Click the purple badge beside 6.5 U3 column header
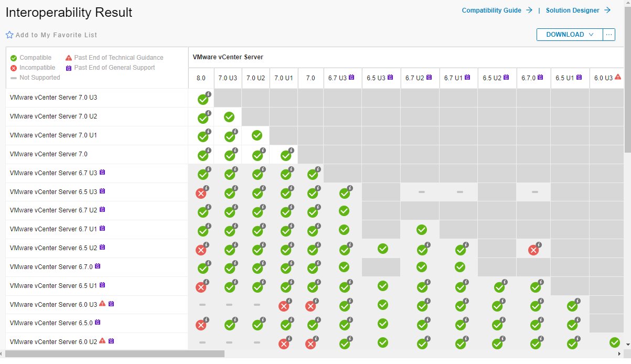This screenshot has width=631, height=364. coord(390,78)
